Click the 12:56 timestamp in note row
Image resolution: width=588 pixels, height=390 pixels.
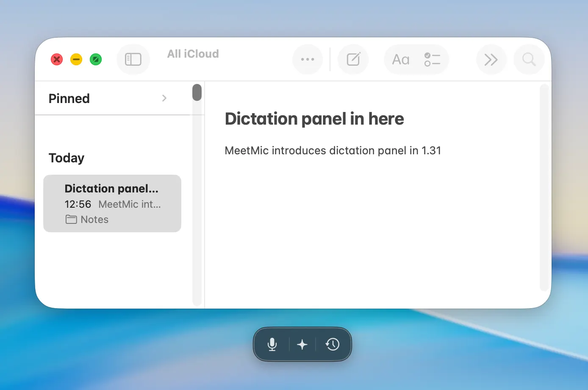[x=78, y=204]
